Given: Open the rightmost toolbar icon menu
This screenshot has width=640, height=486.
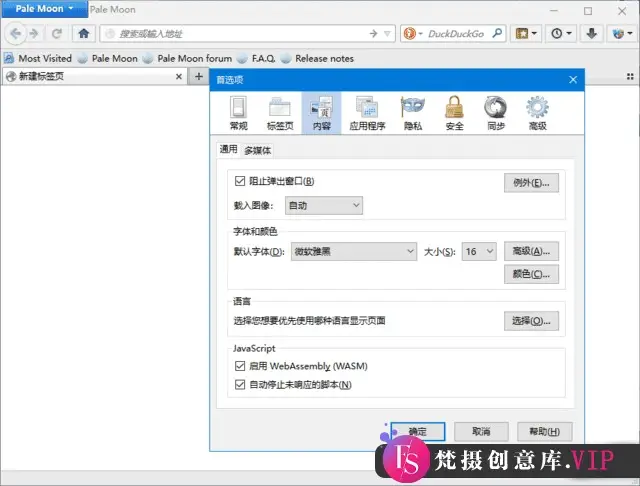Looking at the screenshot, I should [x=622, y=33].
